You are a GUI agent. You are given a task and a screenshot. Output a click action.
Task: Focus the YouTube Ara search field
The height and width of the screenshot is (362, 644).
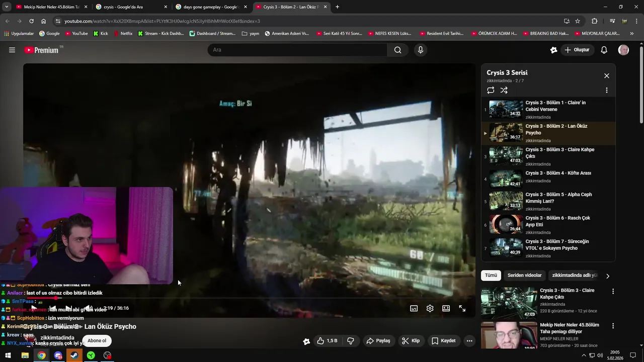[297, 50]
